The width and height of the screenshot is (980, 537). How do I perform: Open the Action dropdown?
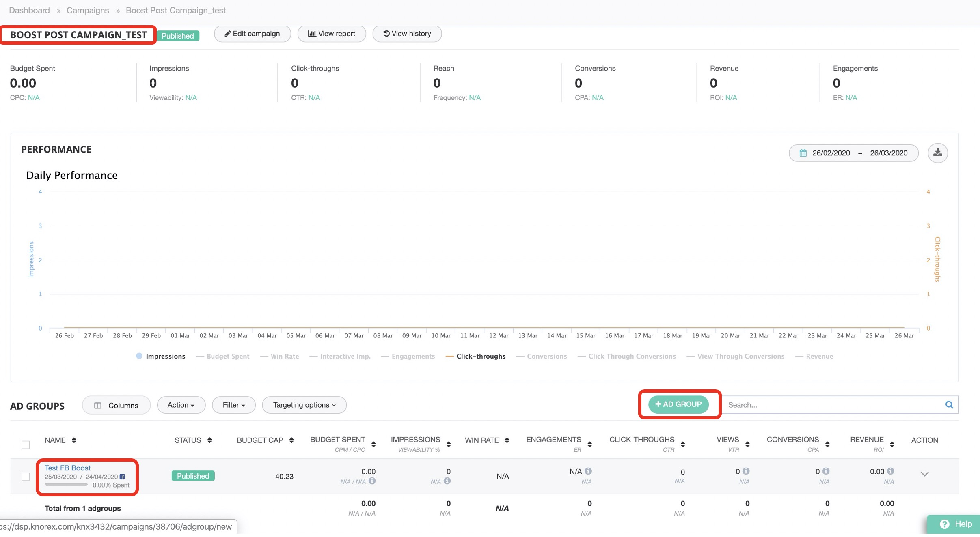181,405
